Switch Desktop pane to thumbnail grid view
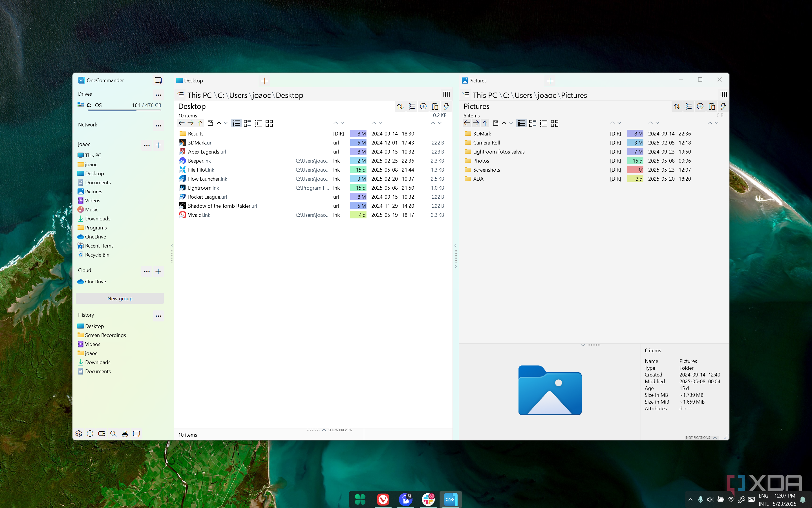812x508 pixels. [269, 123]
